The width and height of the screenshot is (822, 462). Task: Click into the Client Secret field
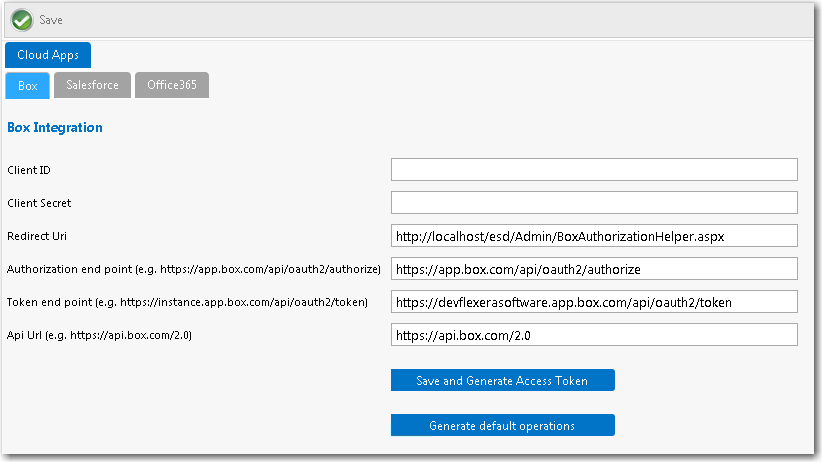(594, 203)
